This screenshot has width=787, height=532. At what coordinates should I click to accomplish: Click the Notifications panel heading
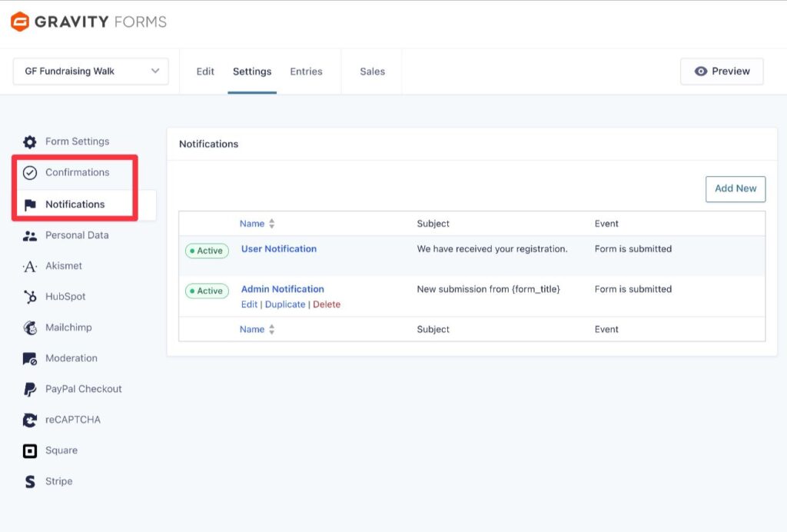209,144
